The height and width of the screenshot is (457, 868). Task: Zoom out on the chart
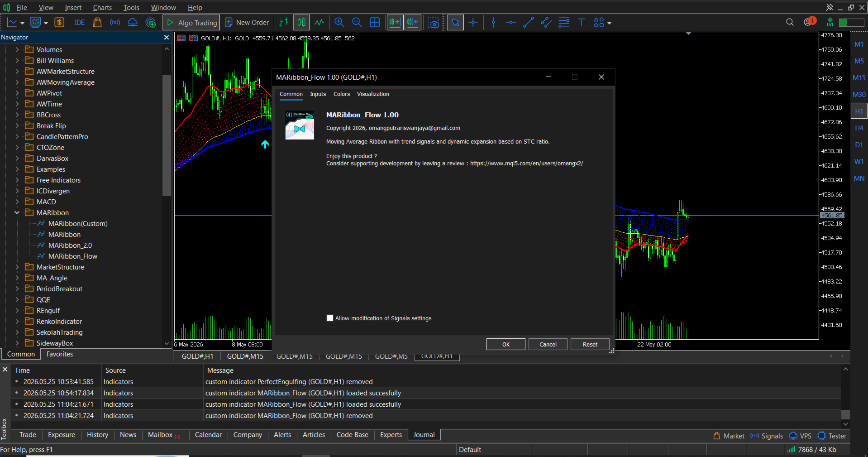tap(357, 23)
